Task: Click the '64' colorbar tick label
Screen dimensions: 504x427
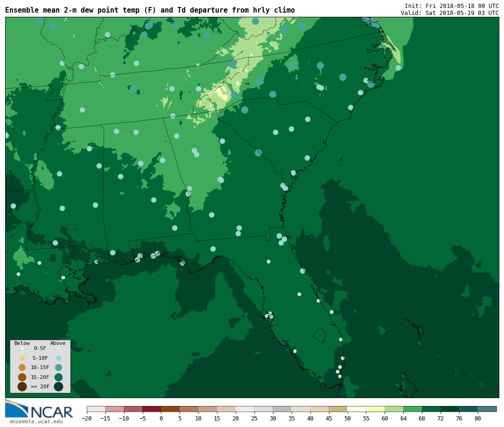Action: 403,418
